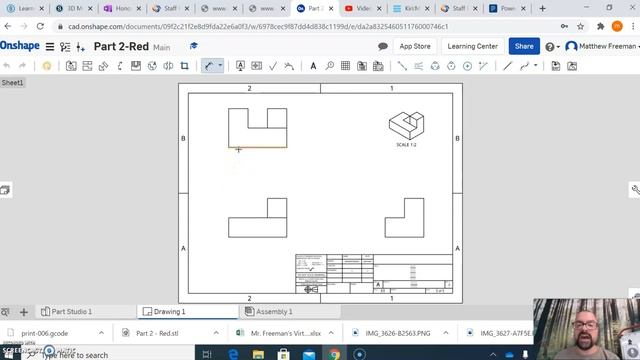
Task: Select the Insert view tool
Action: coord(71,66)
